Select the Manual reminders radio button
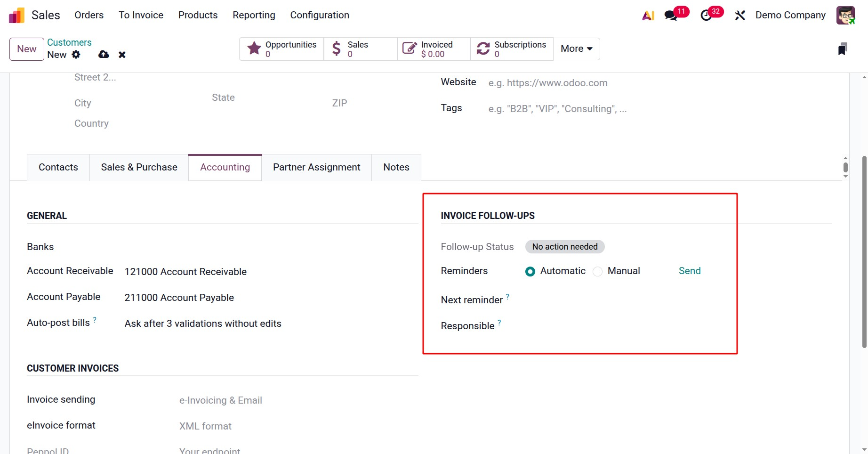868x454 pixels. coord(597,272)
